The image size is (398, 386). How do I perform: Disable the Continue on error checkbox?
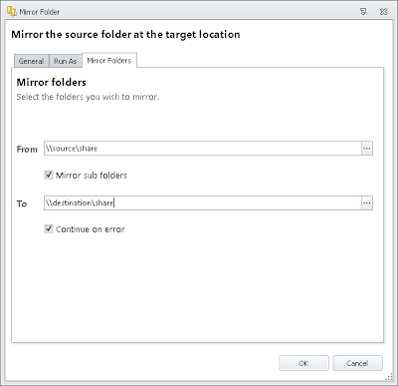point(49,229)
